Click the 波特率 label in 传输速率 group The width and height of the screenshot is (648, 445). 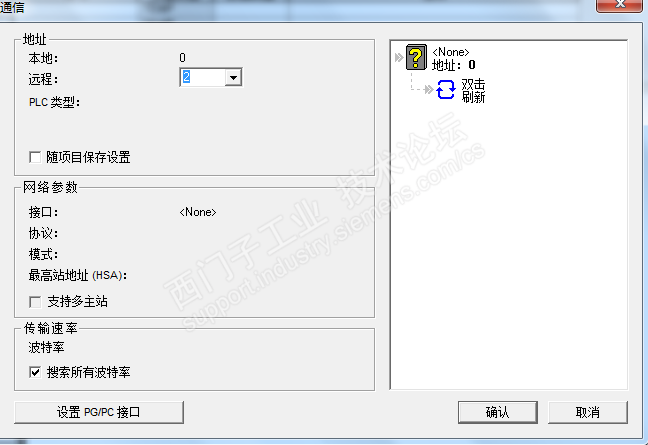(x=46, y=347)
